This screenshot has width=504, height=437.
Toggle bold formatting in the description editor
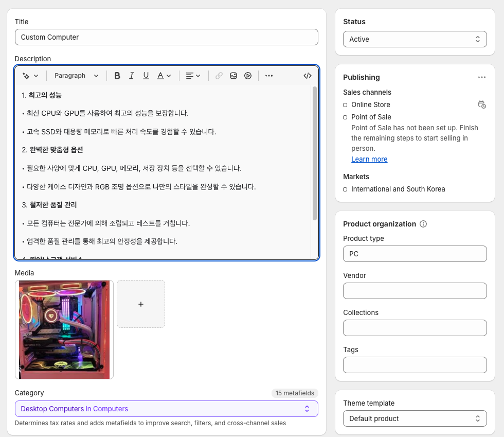click(x=117, y=76)
